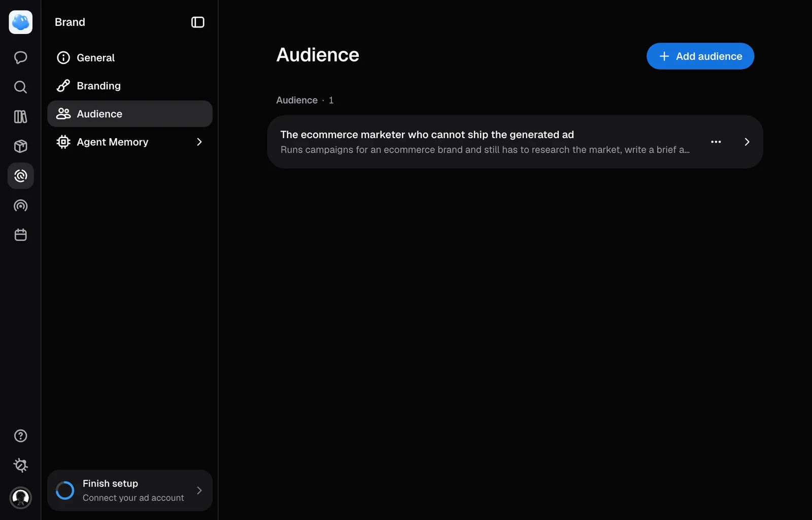Open the cube products icon
Image resolution: width=812 pixels, height=520 pixels.
20,146
